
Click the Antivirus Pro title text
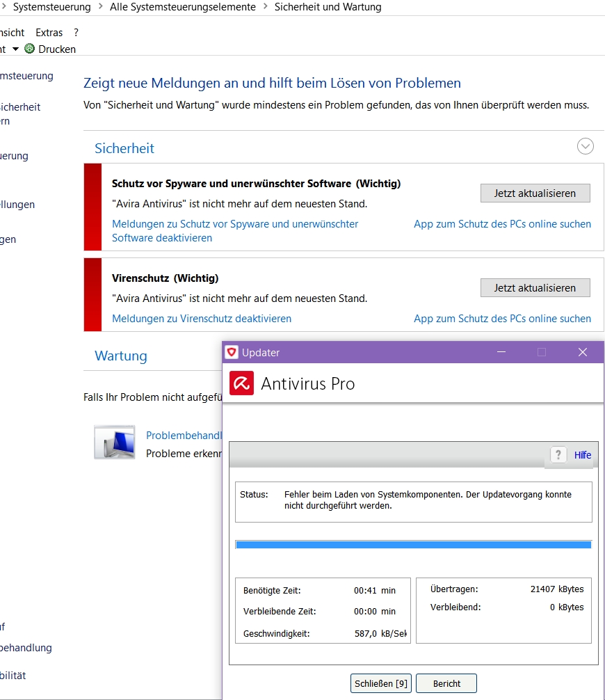point(308,384)
